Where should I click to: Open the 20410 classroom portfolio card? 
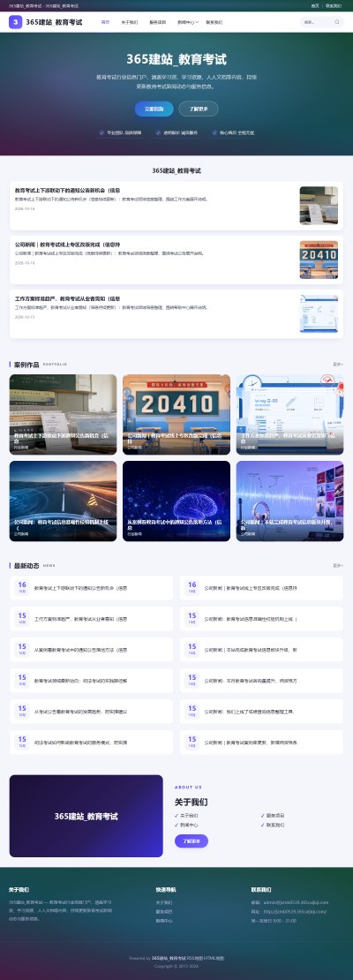tap(176, 414)
